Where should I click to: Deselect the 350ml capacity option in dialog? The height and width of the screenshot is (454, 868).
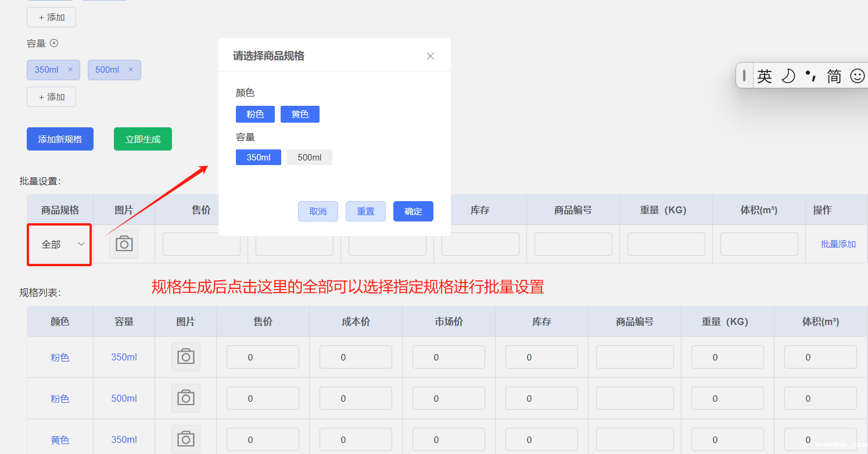click(258, 158)
